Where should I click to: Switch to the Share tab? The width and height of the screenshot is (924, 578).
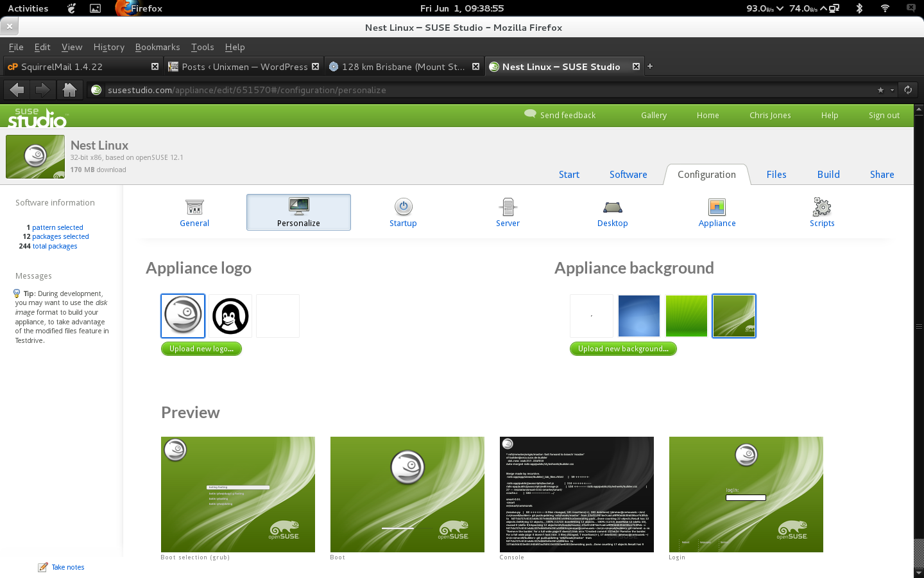point(882,175)
